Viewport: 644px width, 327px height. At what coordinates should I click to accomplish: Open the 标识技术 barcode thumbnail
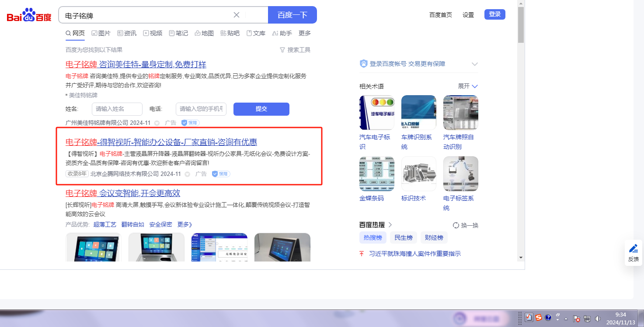coord(419,174)
